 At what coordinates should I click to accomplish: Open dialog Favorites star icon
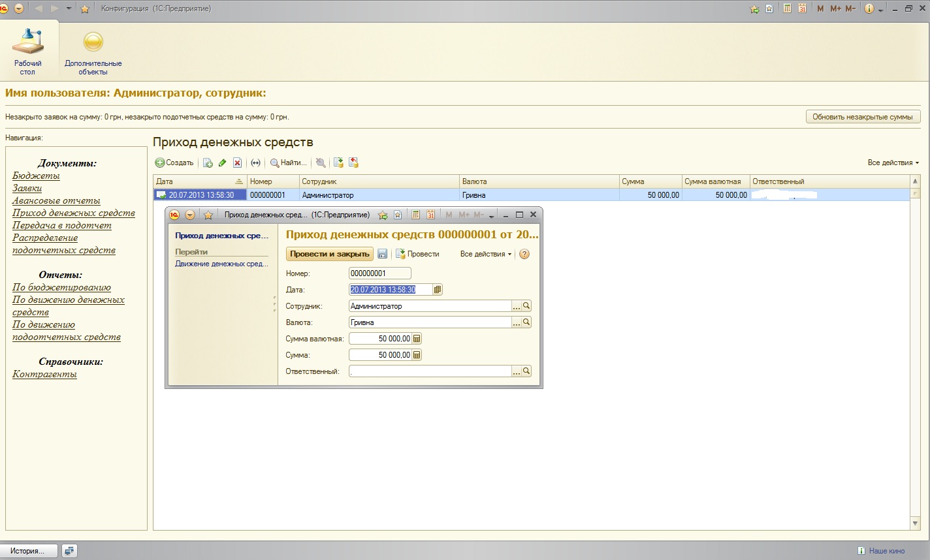pos(208,215)
